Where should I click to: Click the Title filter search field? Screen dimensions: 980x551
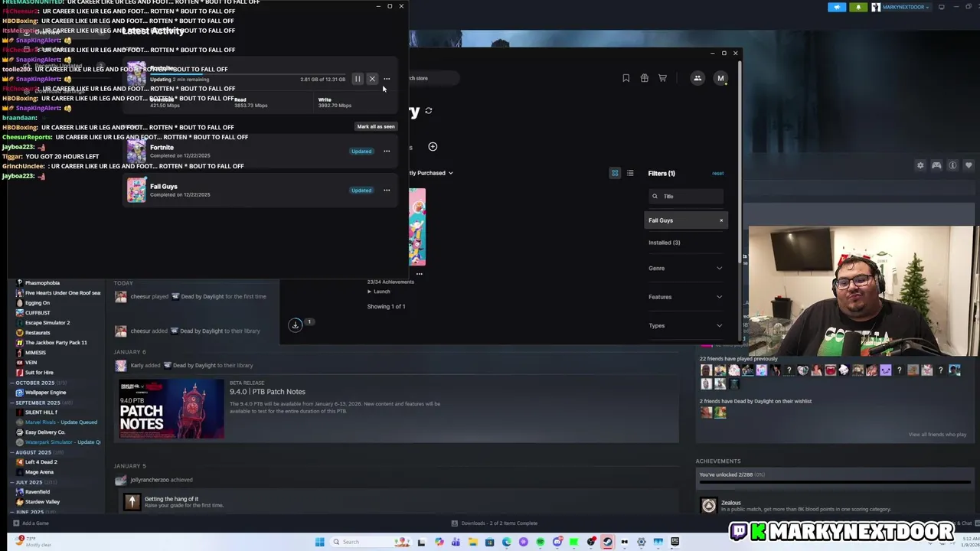[x=685, y=197]
